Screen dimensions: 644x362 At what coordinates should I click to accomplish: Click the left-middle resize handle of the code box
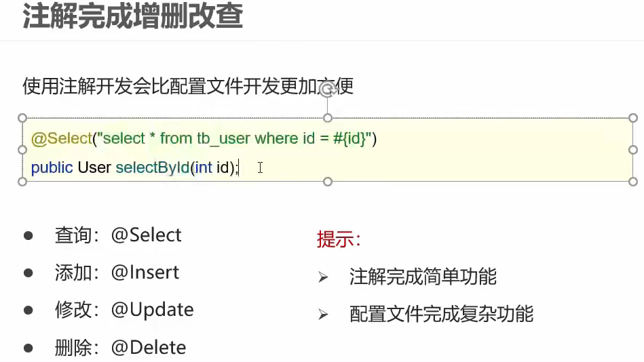[22, 150]
